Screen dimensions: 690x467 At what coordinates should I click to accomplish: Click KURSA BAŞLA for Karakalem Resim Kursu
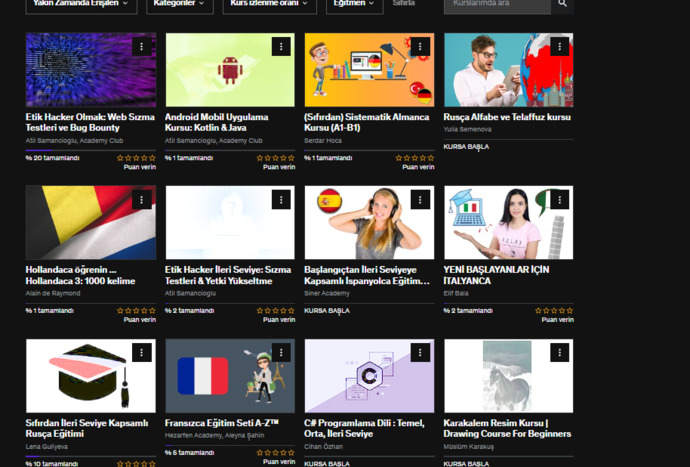click(466, 463)
